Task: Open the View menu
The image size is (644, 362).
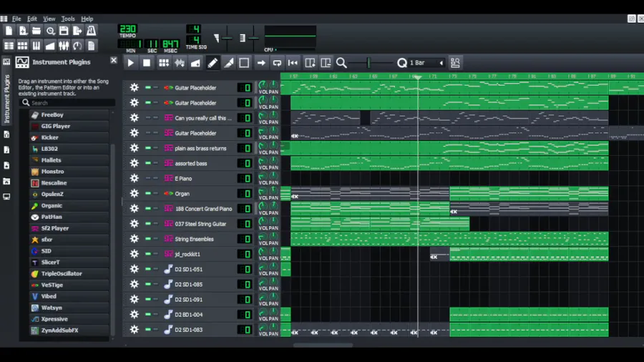Action: coord(49,19)
